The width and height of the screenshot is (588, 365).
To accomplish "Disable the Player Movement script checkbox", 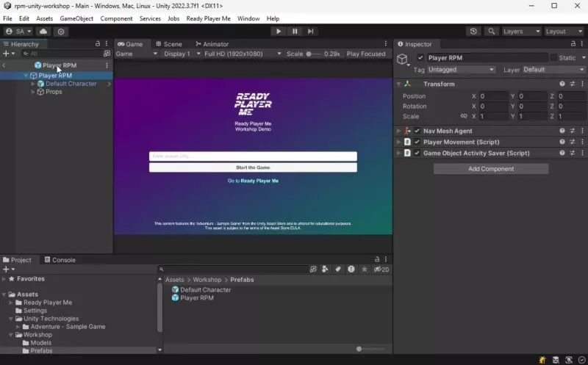I will click(x=417, y=142).
